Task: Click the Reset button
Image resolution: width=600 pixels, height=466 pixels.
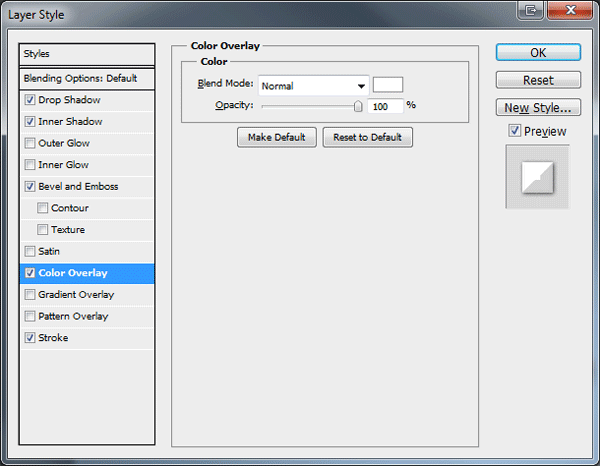Action: click(x=538, y=80)
